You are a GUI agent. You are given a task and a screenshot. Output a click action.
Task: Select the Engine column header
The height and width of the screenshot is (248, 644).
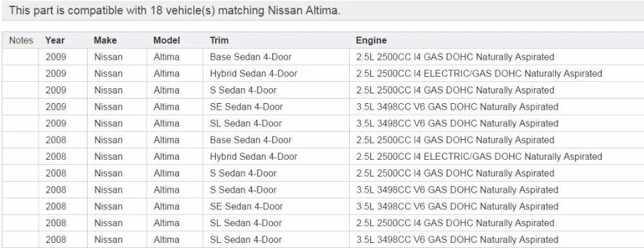tap(372, 40)
